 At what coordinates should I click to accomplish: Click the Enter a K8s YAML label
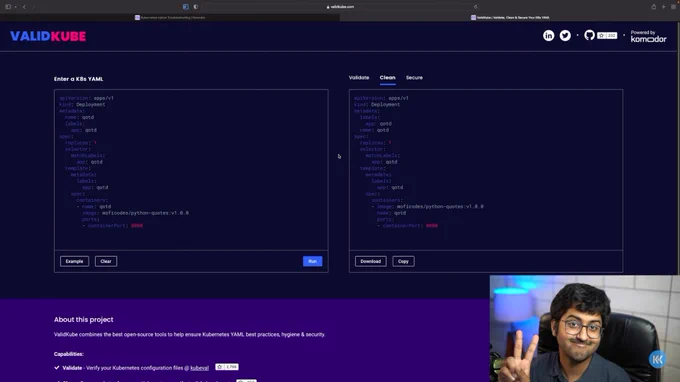pyautogui.click(x=78, y=79)
